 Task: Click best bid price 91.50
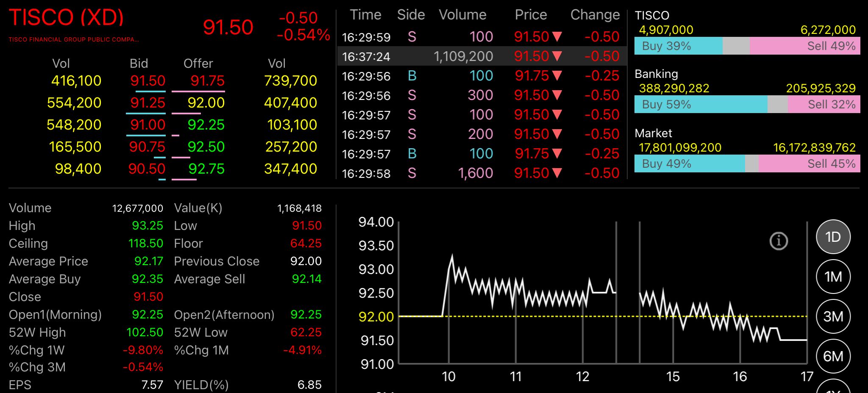(148, 80)
